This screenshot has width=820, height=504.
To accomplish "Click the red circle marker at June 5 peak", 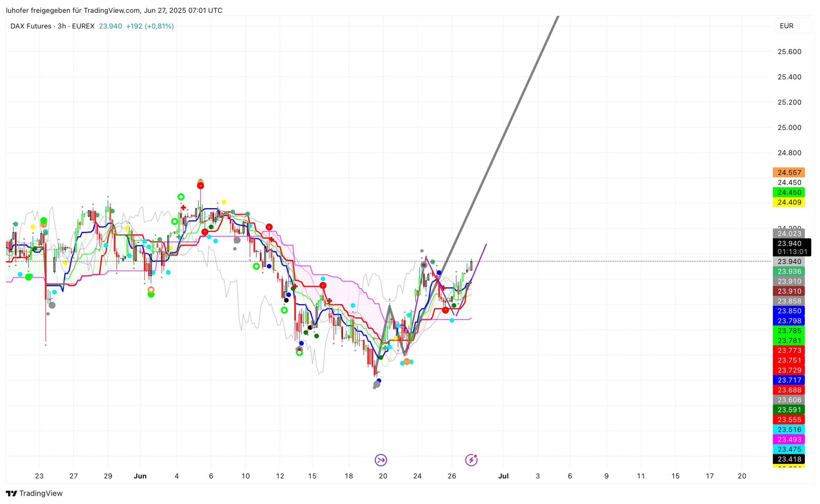I will click(200, 186).
